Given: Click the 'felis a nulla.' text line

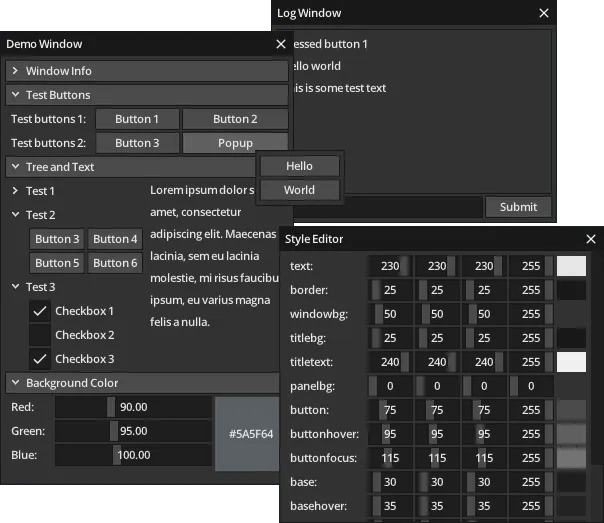Looking at the screenshot, I should coord(180,322).
